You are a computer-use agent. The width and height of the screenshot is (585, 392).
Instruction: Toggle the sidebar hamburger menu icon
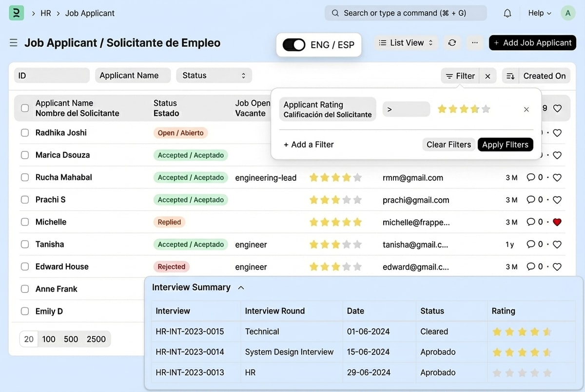[14, 43]
